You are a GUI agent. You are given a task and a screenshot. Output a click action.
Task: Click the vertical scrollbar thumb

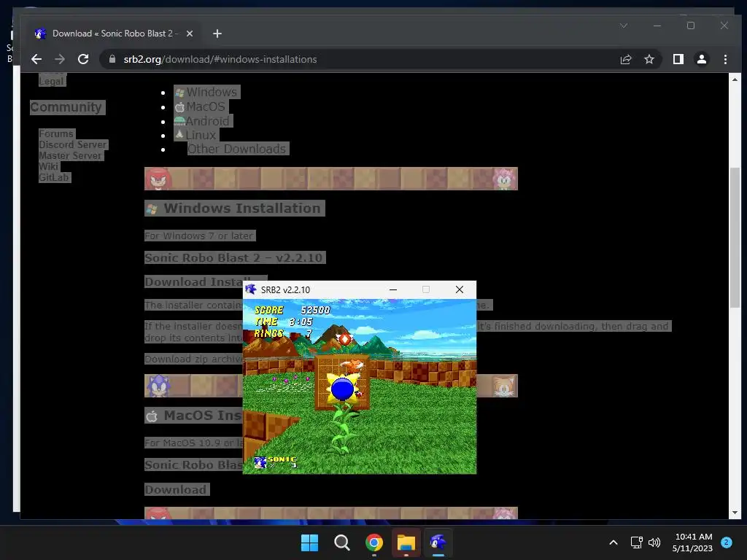coord(735,237)
